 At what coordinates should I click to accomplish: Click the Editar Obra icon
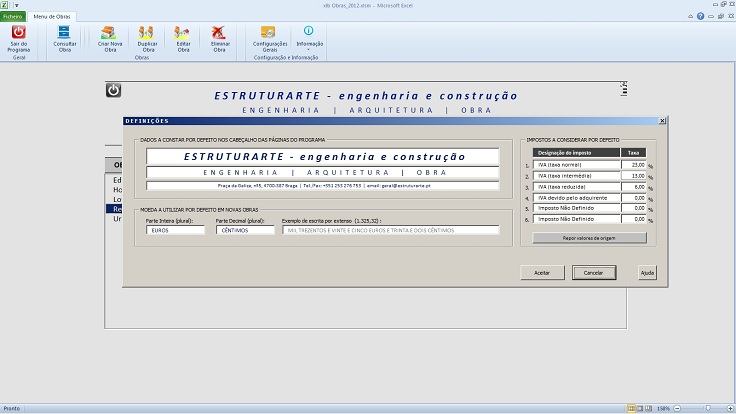183,33
